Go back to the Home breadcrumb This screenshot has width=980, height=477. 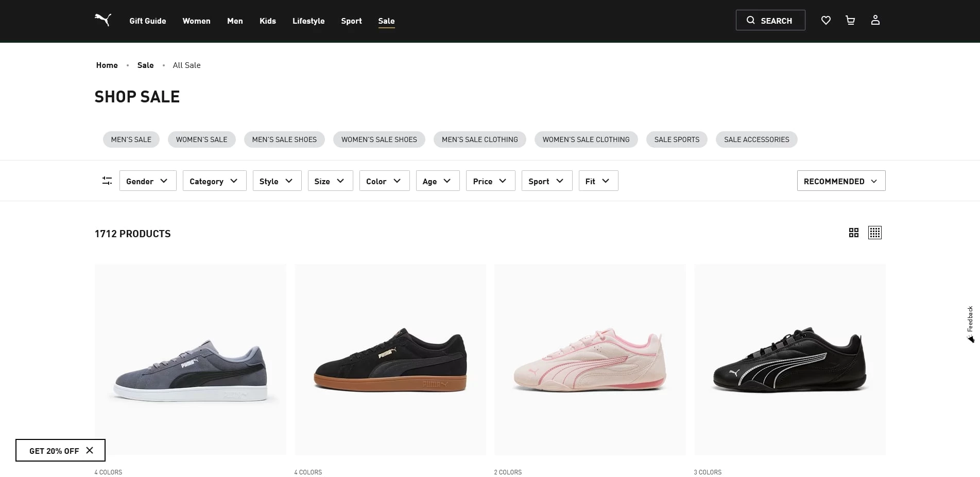[x=107, y=65]
